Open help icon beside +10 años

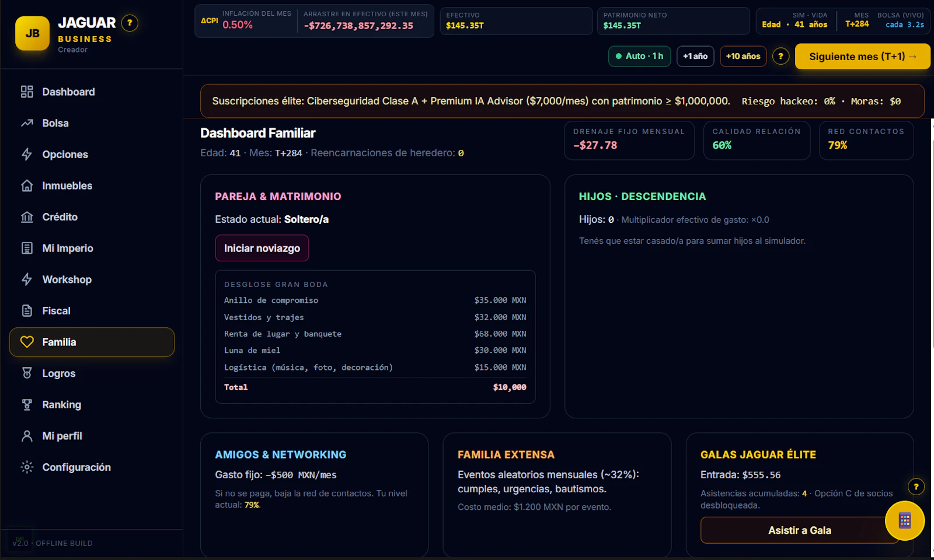click(x=780, y=56)
